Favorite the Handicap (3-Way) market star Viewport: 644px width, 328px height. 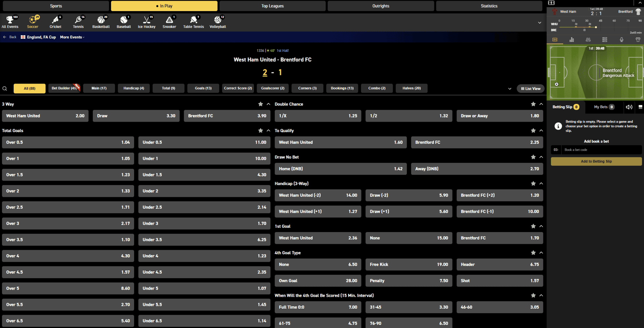(533, 183)
